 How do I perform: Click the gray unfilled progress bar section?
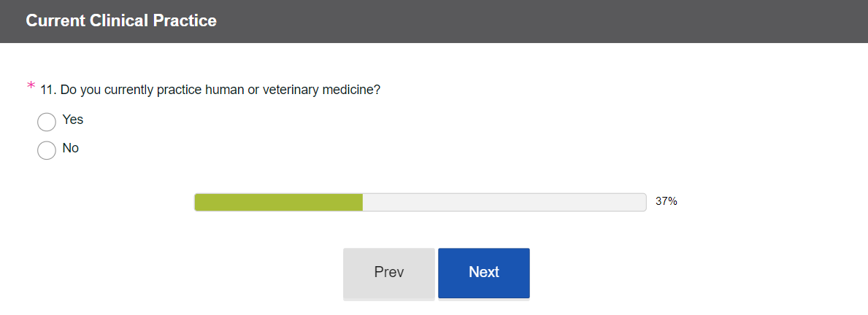point(504,202)
